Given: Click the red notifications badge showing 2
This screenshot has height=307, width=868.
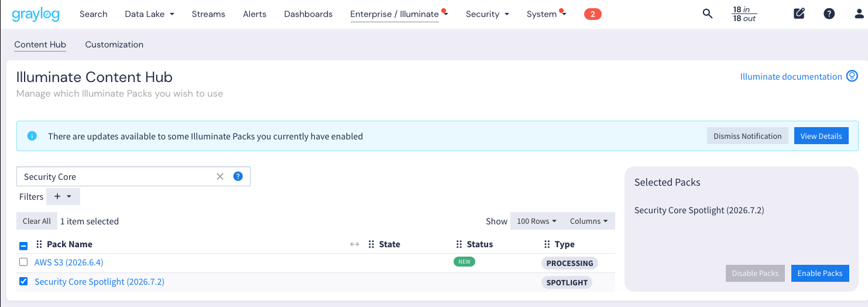Looking at the screenshot, I should point(593,14).
